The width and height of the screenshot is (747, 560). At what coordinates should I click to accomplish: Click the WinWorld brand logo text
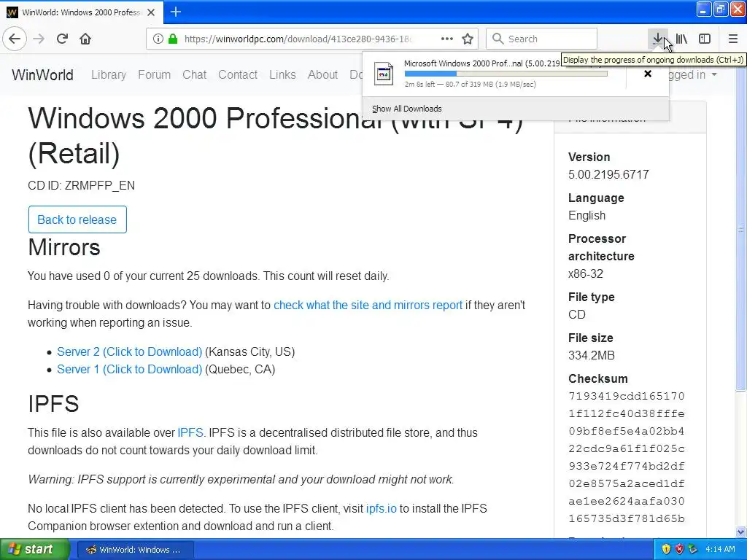tap(42, 75)
